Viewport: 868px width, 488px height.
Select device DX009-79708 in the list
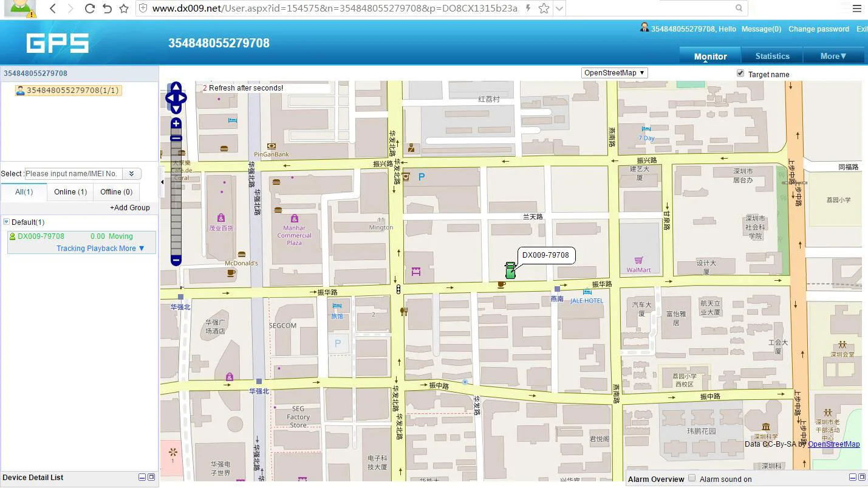click(41, 236)
